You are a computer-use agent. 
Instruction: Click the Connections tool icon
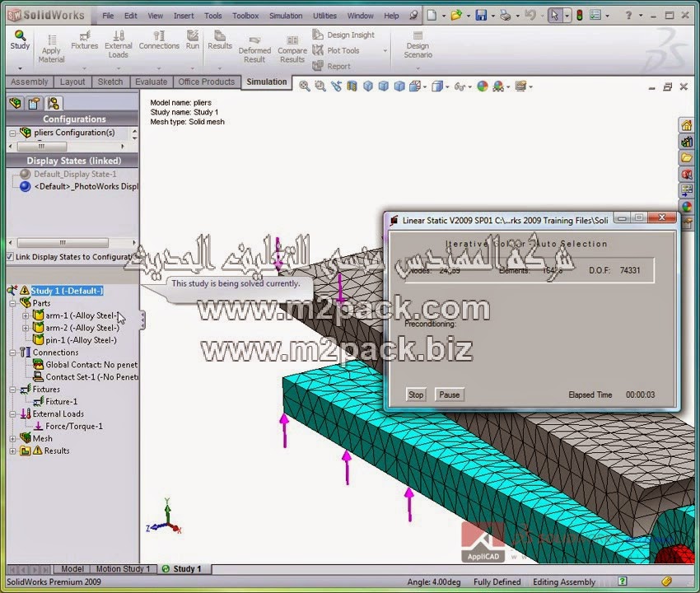[x=159, y=40]
